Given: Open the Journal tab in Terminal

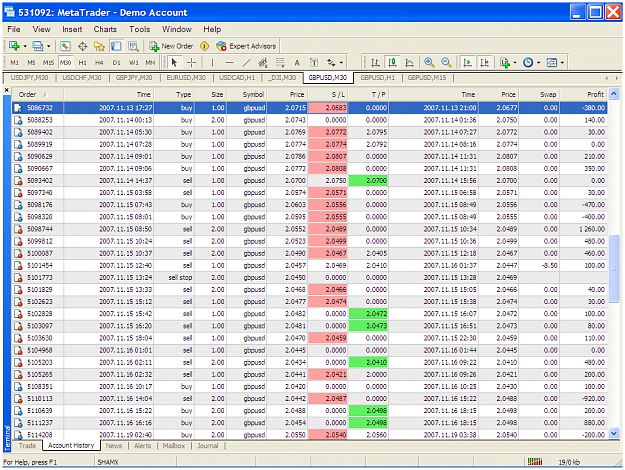Looking at the screenshot, I should point(208,446).
